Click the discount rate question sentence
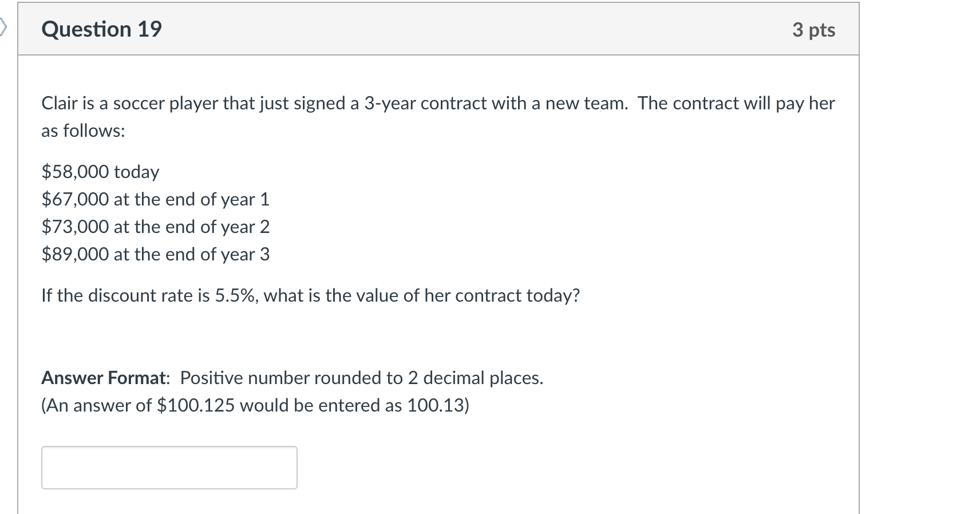This screenshot has width=980, height=514. coord(310,295)
